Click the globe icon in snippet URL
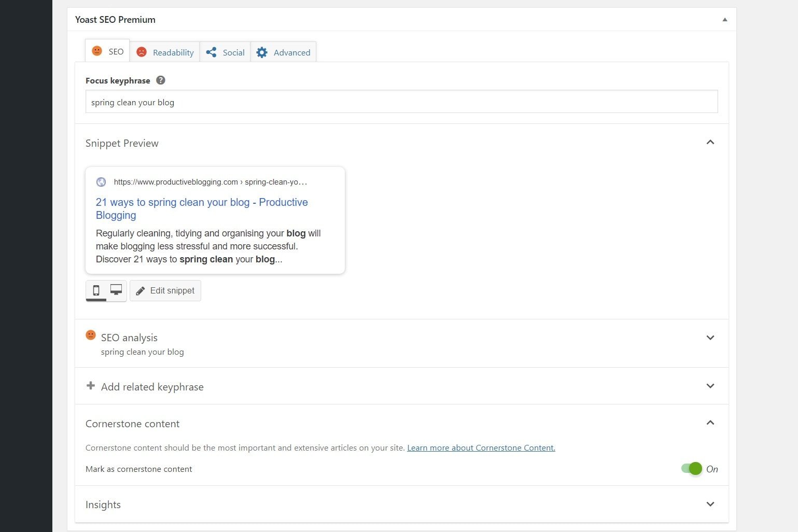 click(101, 182)
